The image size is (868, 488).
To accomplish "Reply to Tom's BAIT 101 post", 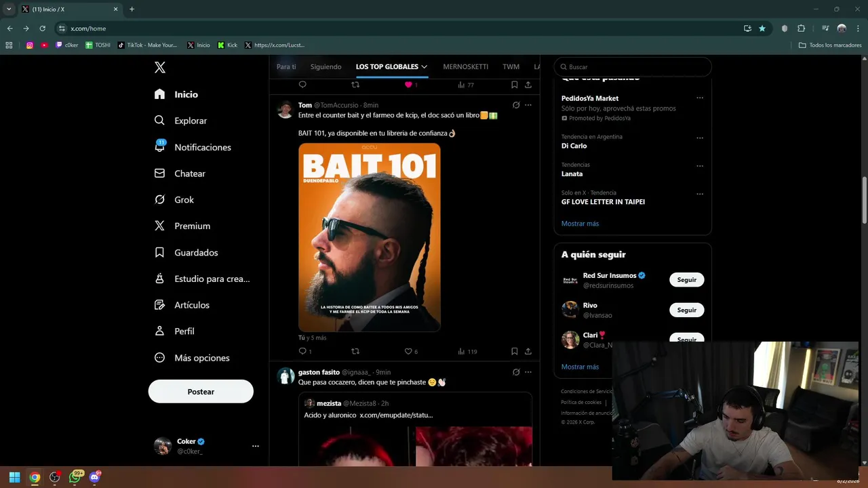I will [x=302, y=351].
